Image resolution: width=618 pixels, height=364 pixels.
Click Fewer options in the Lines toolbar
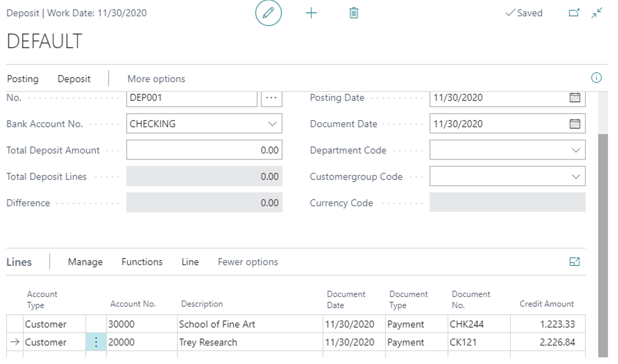click(x=247, y=262)
